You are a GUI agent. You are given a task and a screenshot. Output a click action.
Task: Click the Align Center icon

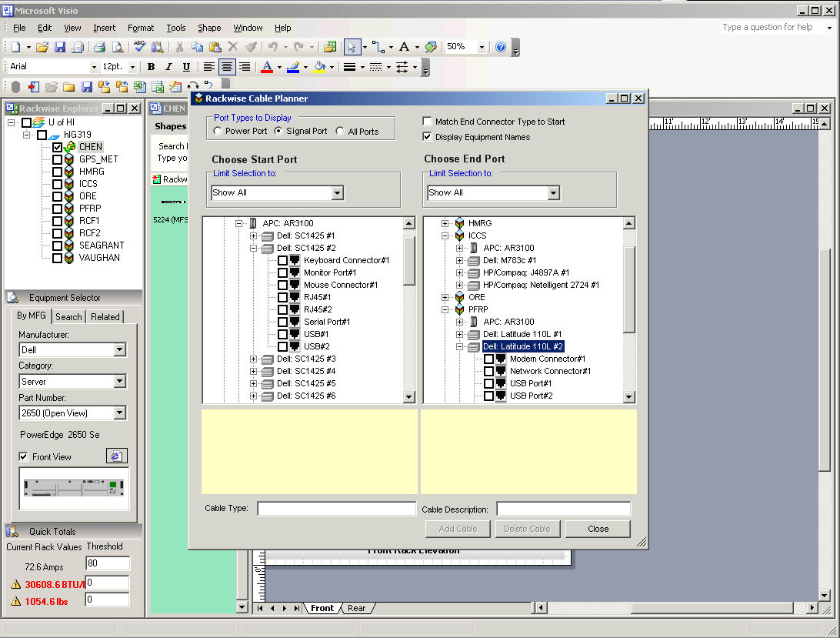(x=226, y=67)
